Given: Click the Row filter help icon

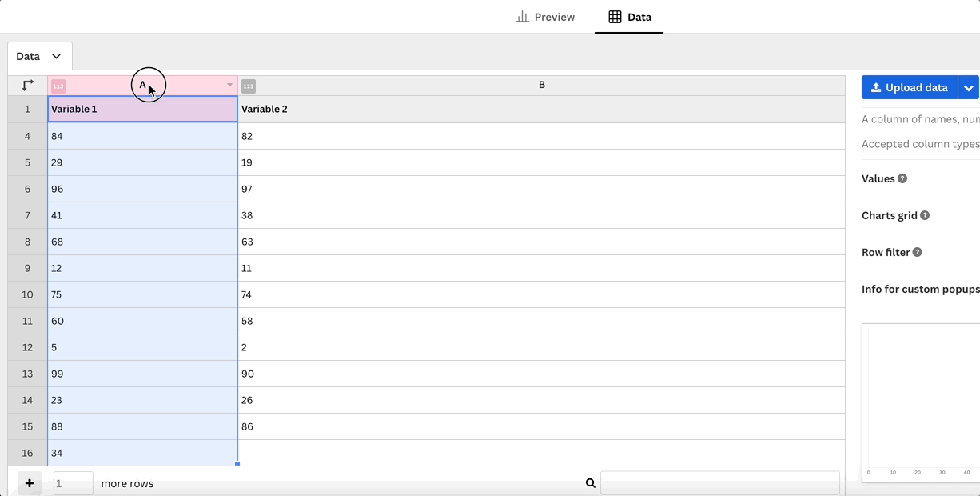Looking at the screenshot, I should 918,253.
